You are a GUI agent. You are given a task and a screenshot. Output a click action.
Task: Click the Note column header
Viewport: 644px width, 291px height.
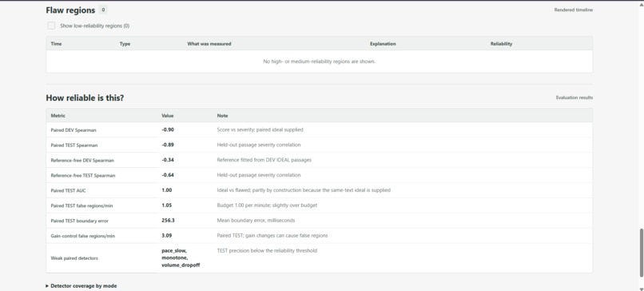[x=222, y=116]
